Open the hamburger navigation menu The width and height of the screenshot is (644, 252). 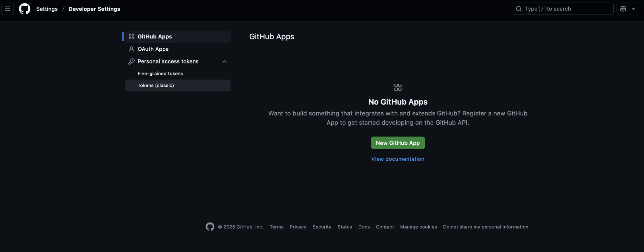point(8,9)
